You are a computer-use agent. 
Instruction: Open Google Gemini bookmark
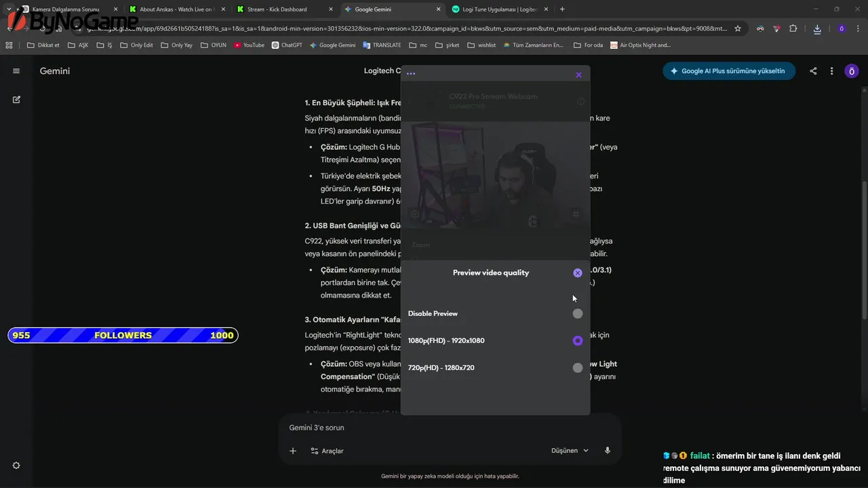point(332,45)
